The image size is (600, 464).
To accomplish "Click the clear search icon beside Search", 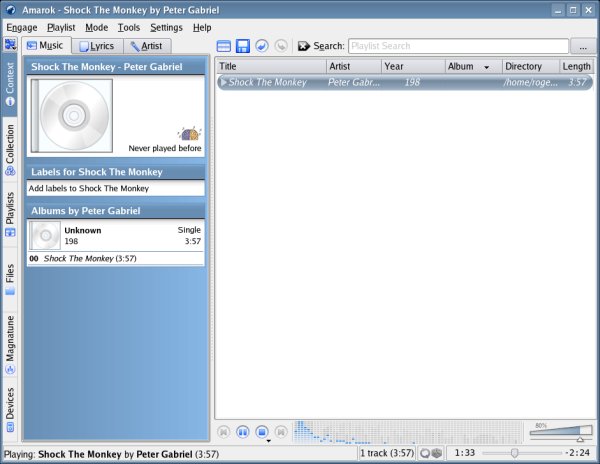I will [304, 46].
